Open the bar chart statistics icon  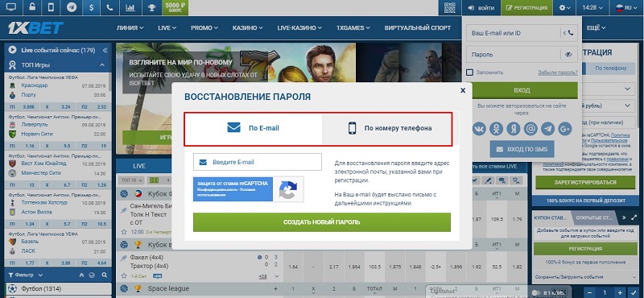point(130,7)
